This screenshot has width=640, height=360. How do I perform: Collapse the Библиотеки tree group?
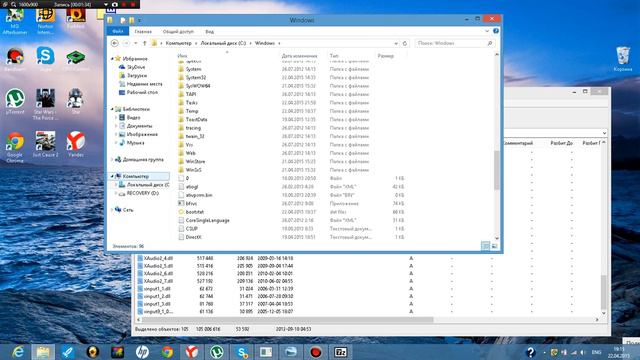[x=112, y=109]
